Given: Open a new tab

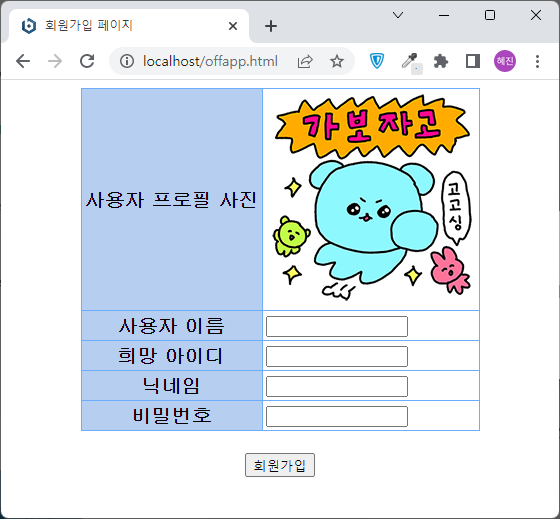Looking at the screenshot, I should point(271,26).
